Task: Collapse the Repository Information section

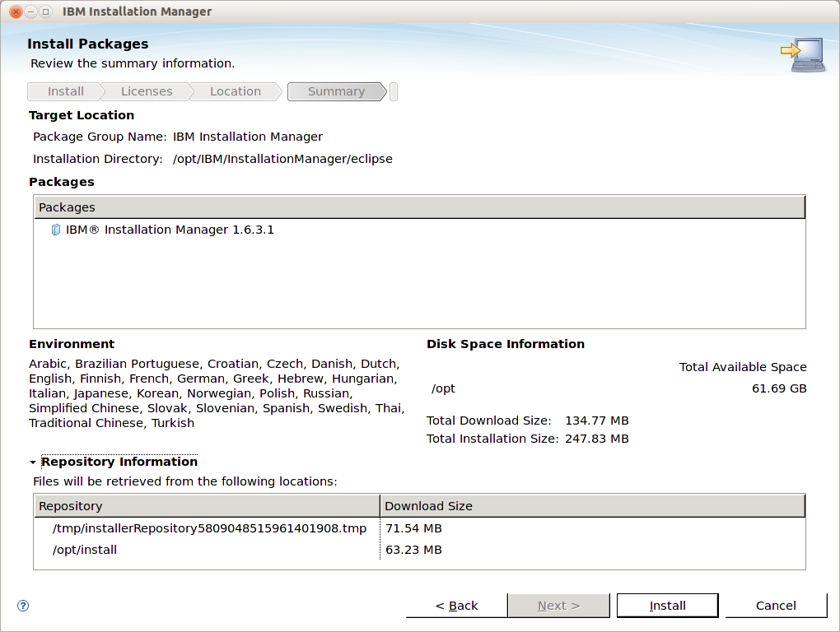Action: pos(33,462)
